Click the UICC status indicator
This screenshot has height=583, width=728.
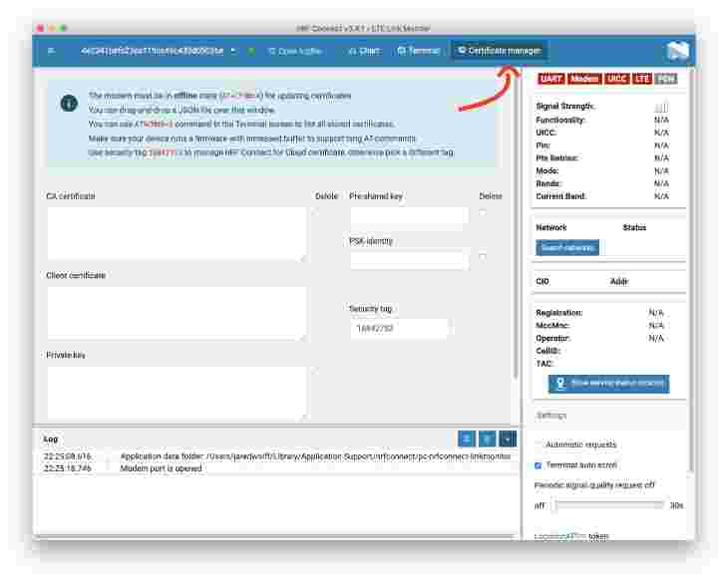tap(617, 79)
